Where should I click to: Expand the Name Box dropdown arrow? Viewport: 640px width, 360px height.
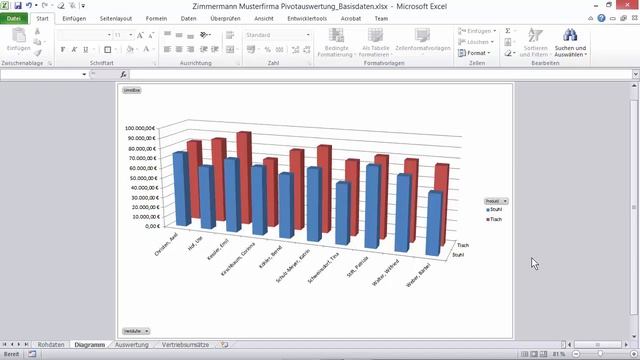click(84, 74)
